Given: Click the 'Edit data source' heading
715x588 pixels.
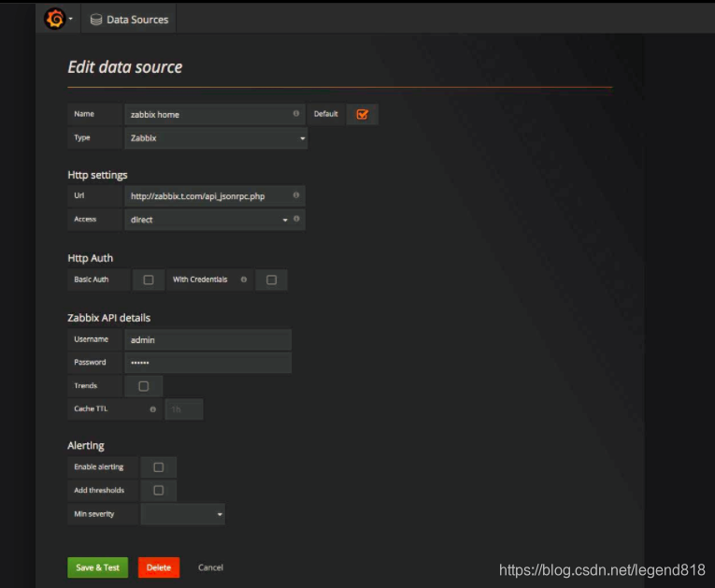Looking at the screenshot, I should click(x=125, y=67).
